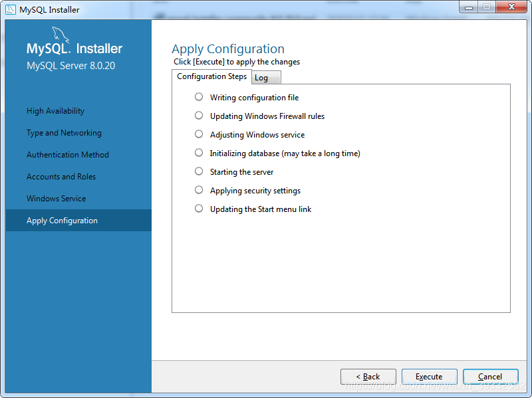Go to High Availability in sidebar

[56, 111]
